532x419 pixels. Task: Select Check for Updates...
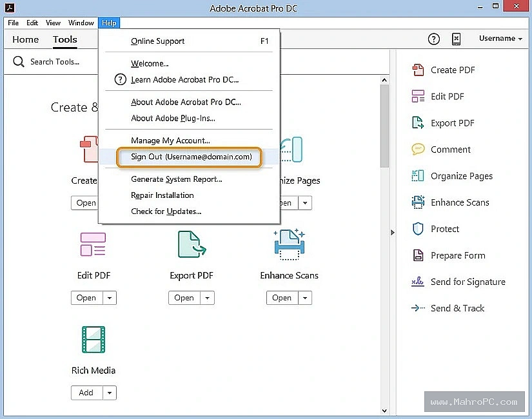pos(189,211)
